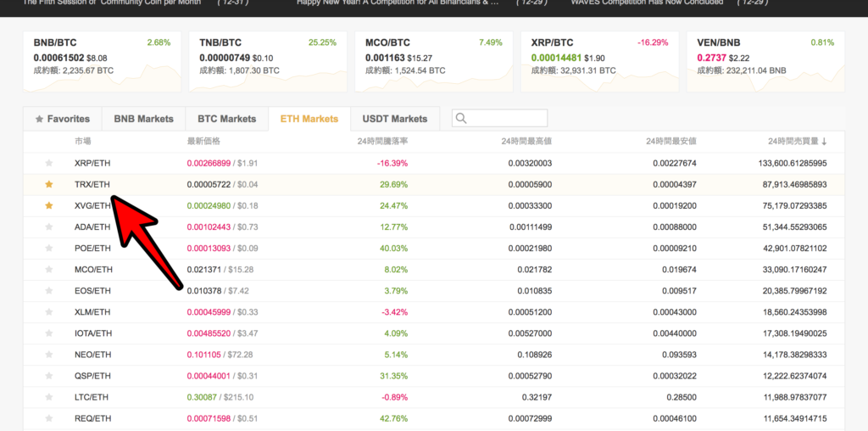Star the NEO/ETH market
The height and width of the screenshot is (431, 868).
pyautogui.click(x=48, y=355)
